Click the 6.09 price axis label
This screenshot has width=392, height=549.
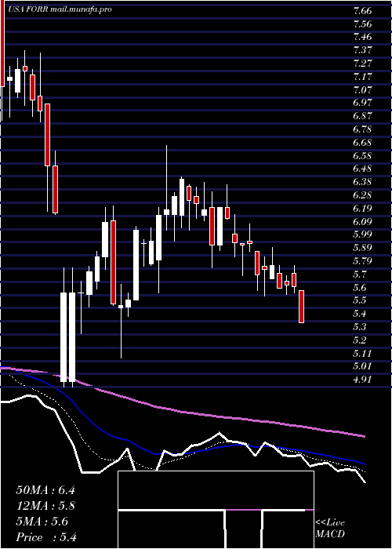[362, 222]
